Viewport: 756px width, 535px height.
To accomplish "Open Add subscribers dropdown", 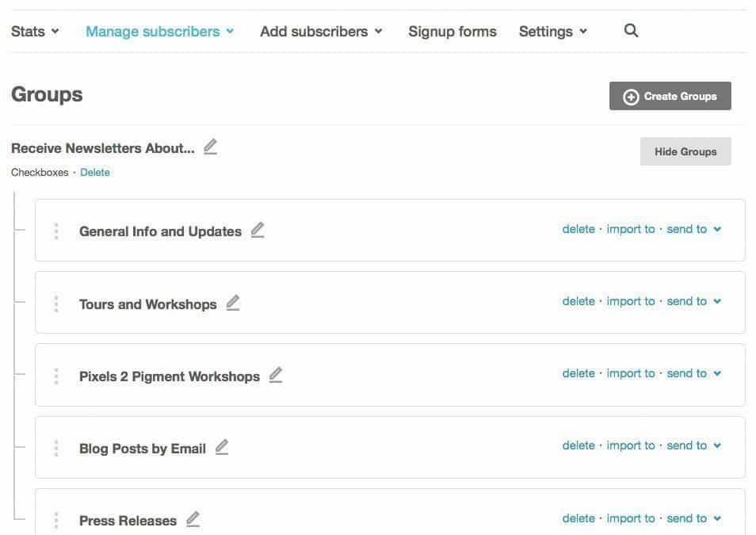I will click(321, 32).
